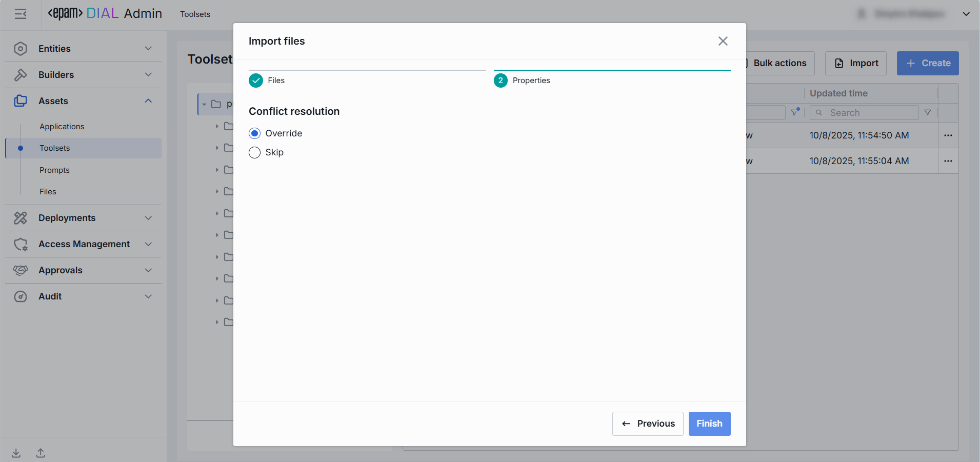This screenshot has width=980, height=462.
Task: Select the Override radio button
Action: (255, 133)
